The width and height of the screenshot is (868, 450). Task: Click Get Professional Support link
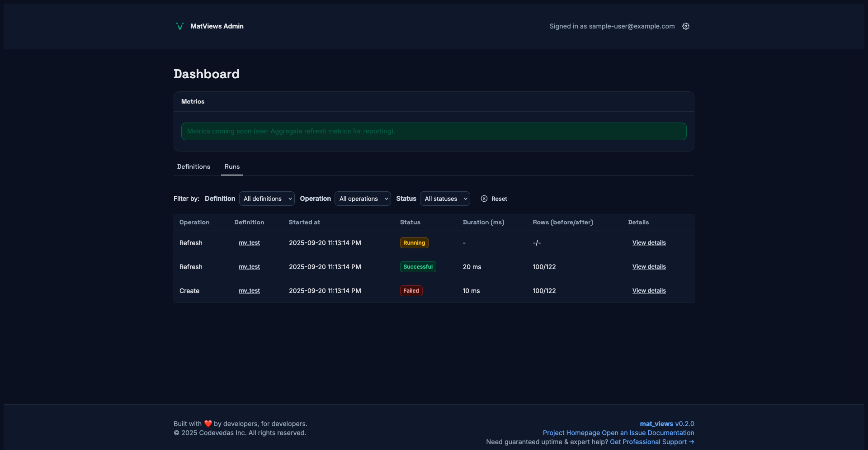pyautogui.click(x=651, y=442)
